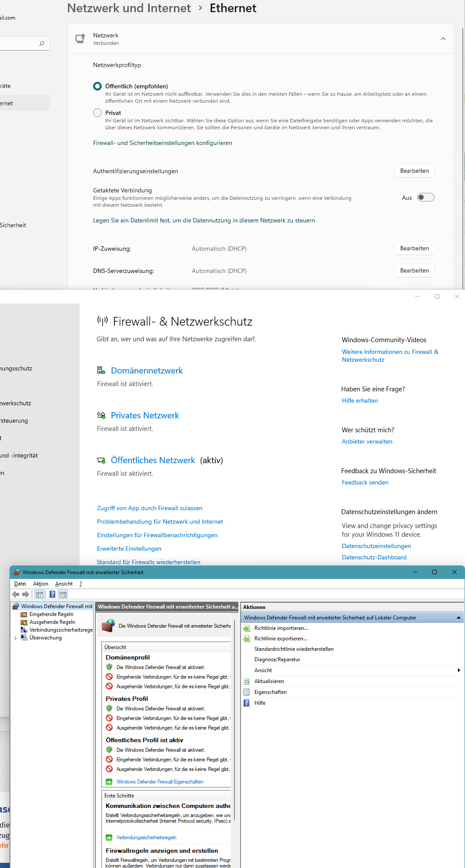Open the Datenlimit festlegen link

point(204,220)
